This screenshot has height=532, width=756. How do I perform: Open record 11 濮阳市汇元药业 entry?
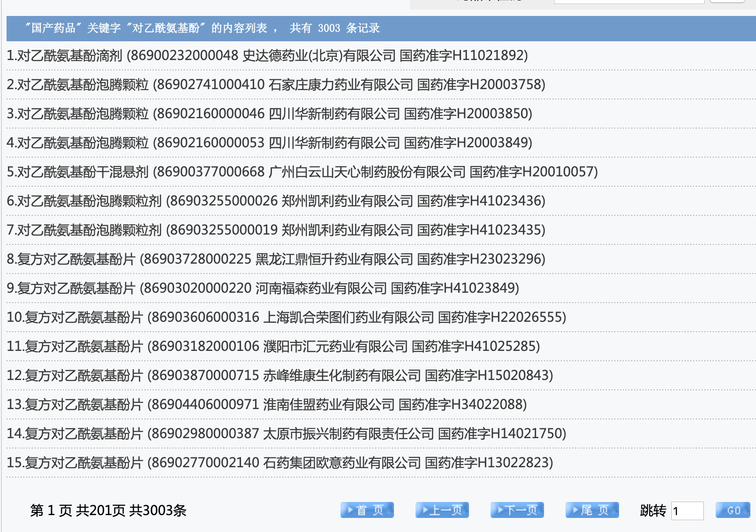273,347
